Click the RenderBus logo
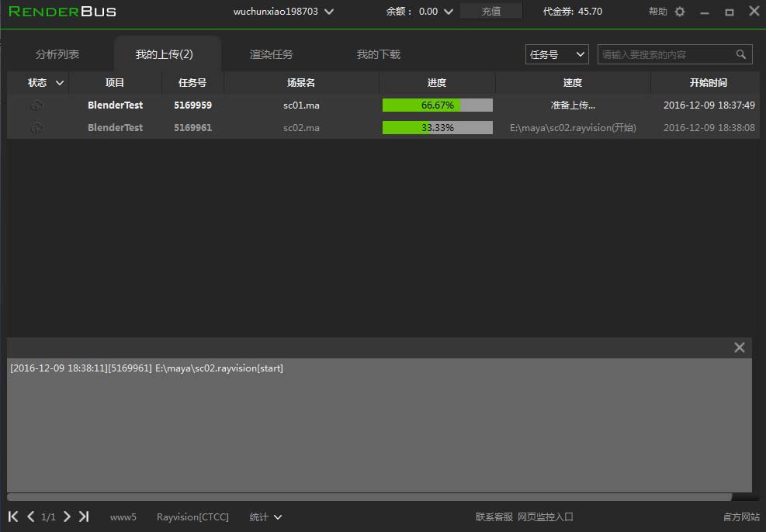The image size is (766, 532). click(62, 11)
